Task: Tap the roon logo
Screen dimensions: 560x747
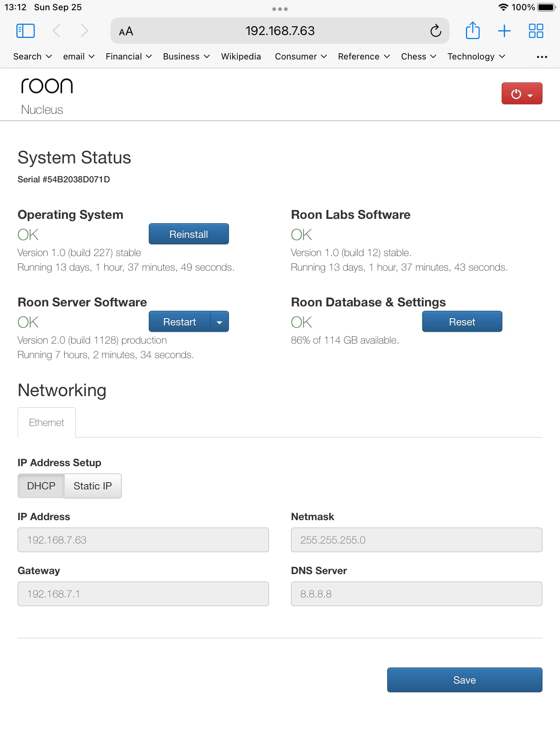Action: [47, 86]
